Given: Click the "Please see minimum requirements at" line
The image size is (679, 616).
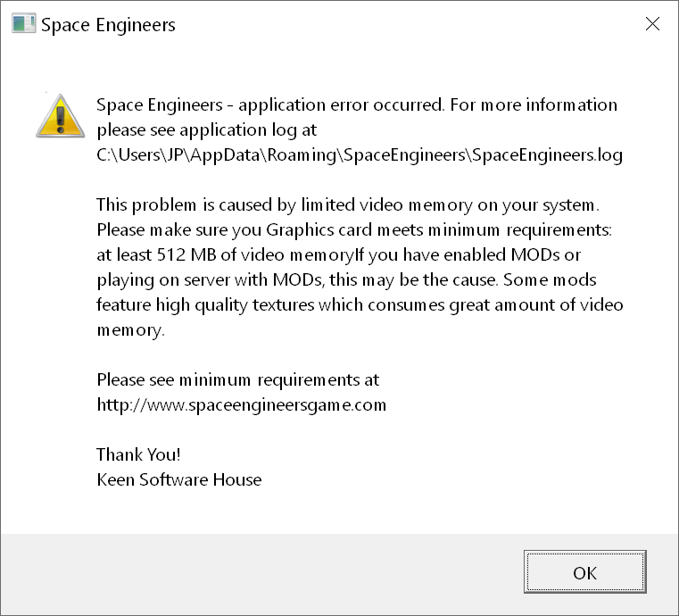Looking at the screenshot, I should tap(237, 379).
